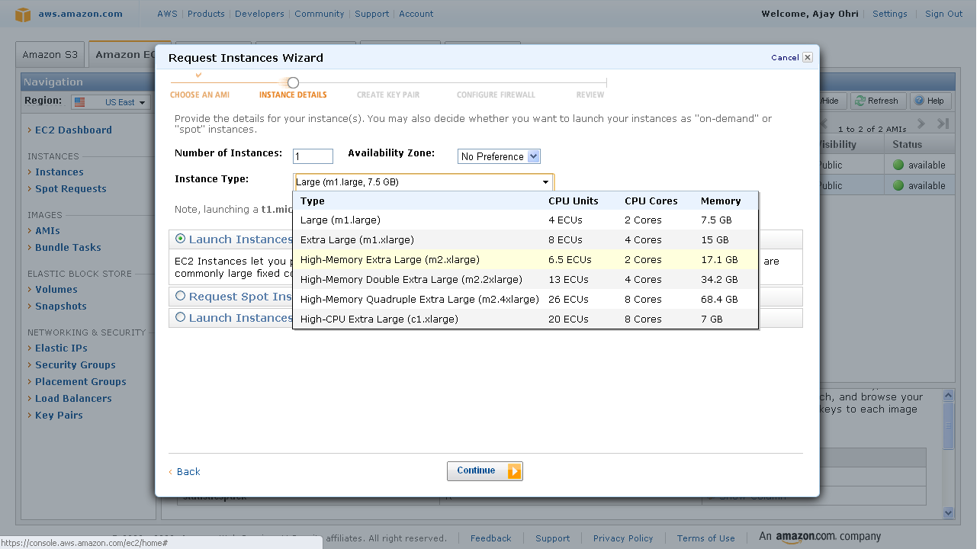Click the Refresh icon button

click(860, 101)
